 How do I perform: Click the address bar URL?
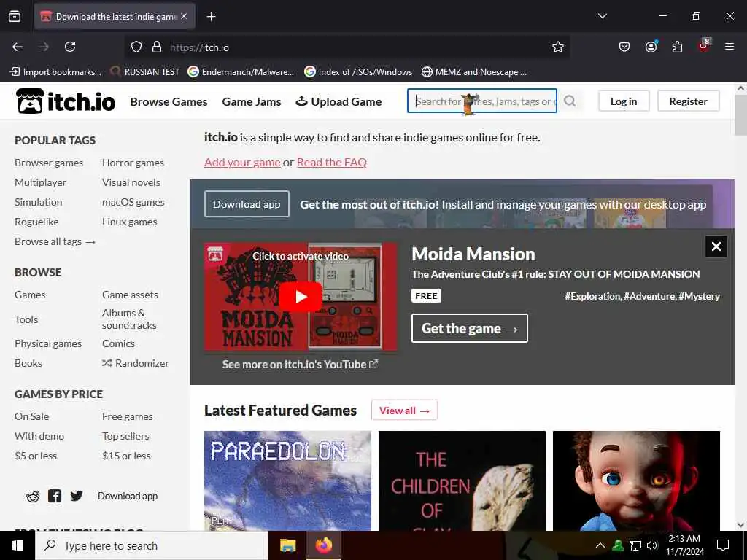coord(199,47)
